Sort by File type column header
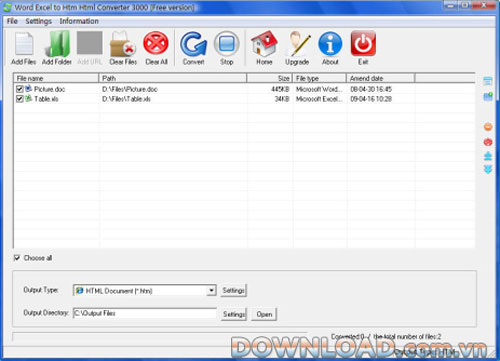Screen dimensions: 500x361 click(320, 78)
